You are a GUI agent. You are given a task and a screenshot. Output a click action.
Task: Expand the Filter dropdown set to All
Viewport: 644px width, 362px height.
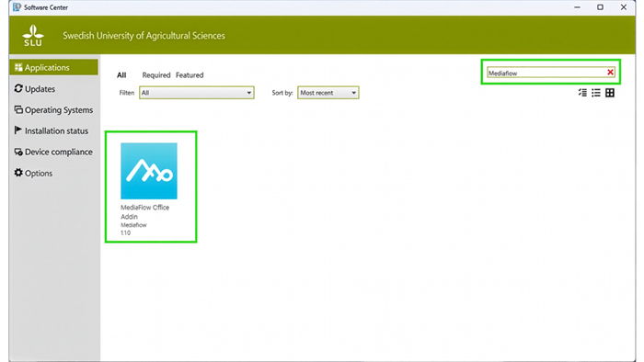pos(196,93)
